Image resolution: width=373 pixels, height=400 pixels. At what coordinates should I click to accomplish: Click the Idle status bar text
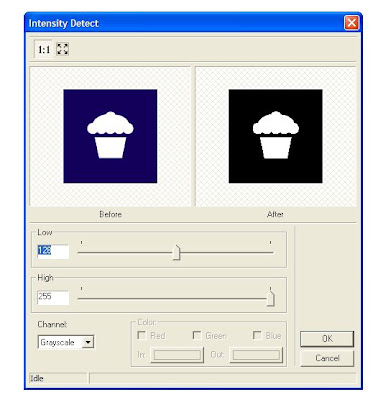(37, 378)
